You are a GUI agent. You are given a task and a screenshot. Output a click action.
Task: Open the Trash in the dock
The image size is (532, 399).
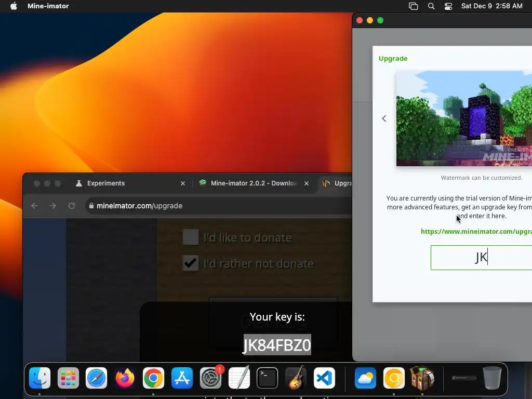[x=493, y=378]
